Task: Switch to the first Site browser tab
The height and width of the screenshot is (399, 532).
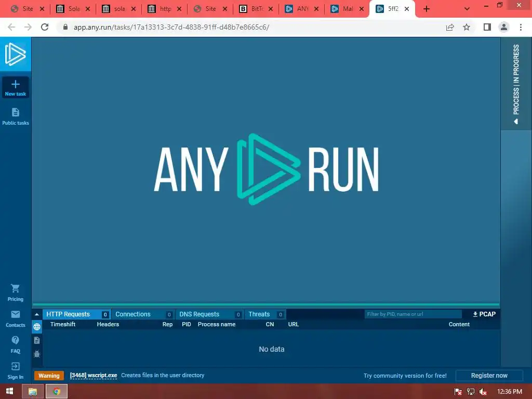Action: point(27,9)
